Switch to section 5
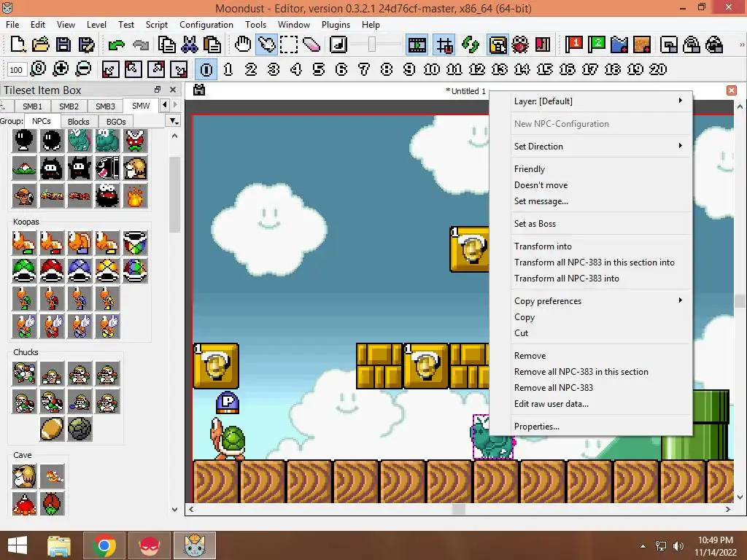747x560 pixels. pos(318,69)
